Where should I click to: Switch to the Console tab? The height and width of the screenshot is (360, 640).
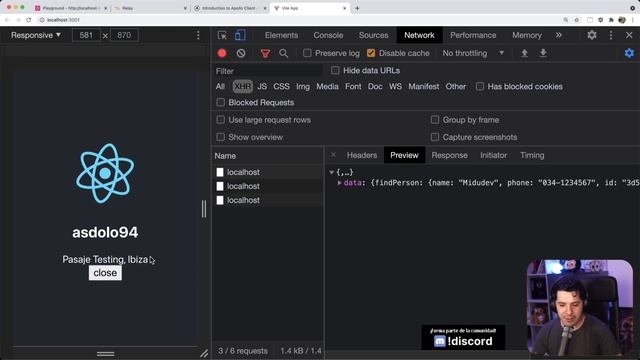click(328, 35)
